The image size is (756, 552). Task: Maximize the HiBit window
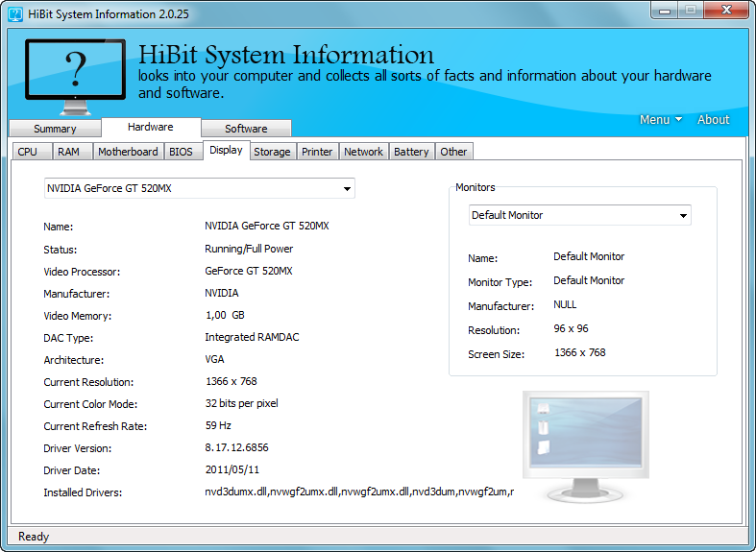pos(691,11)
